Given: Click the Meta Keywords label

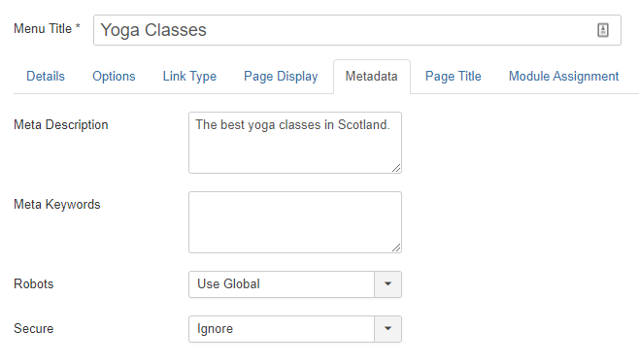Looking at the screenshot, I should tap(57, 204).
